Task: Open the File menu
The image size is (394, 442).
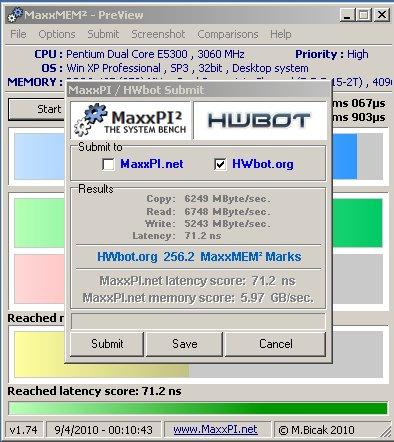Action: [18, 34]
